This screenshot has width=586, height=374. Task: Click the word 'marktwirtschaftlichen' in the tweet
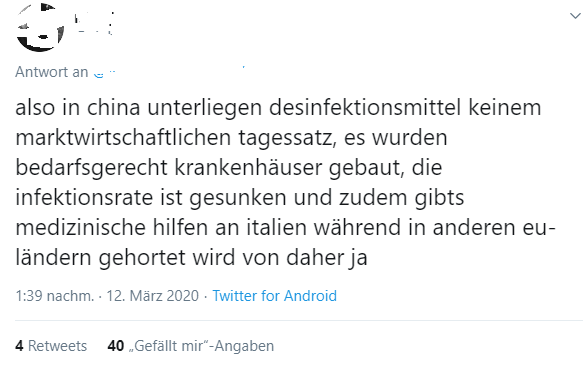[123, 137]
